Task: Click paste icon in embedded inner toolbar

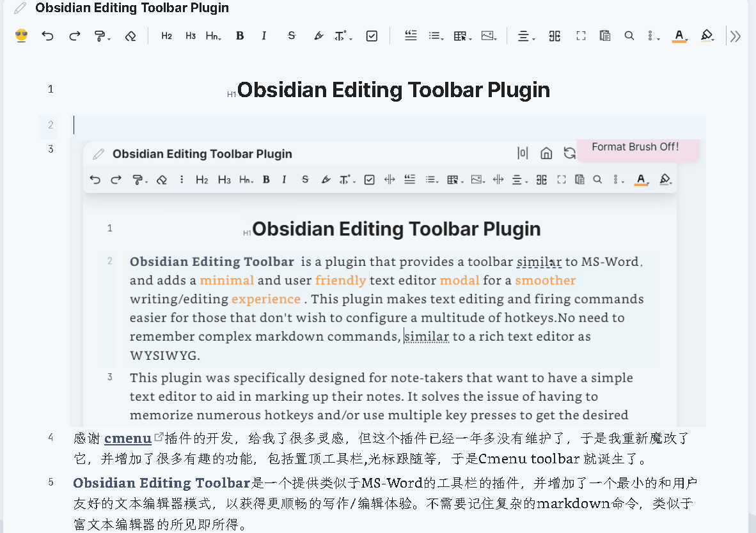Action: (x=579, y=180)
